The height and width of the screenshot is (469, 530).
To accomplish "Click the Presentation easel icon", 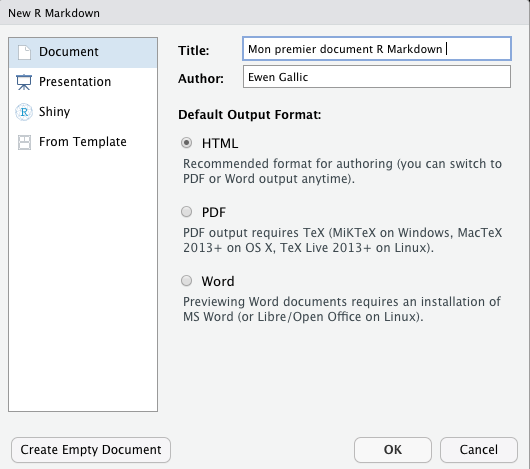I will (x=24, y=82).
